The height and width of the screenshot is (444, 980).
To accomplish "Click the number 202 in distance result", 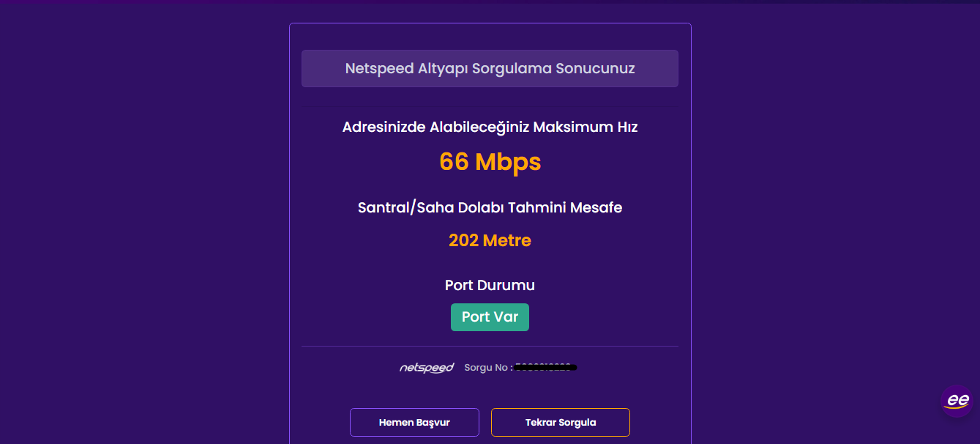I will 463,240.
